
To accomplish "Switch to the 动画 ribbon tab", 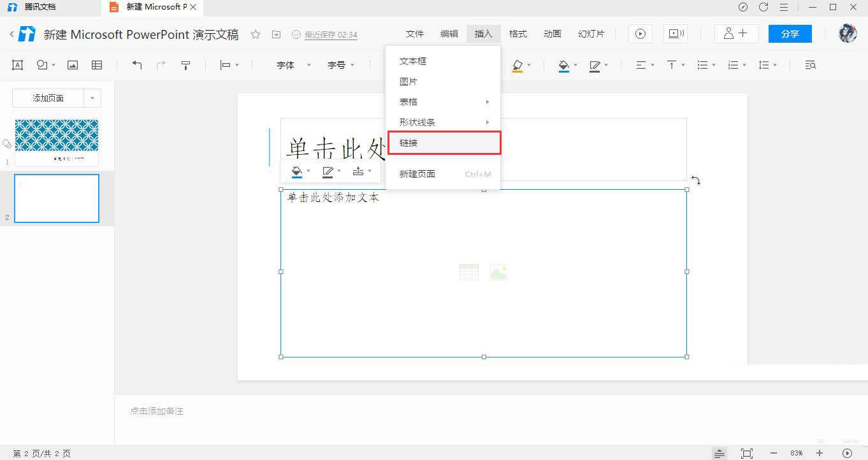I will tap(552, 33).
